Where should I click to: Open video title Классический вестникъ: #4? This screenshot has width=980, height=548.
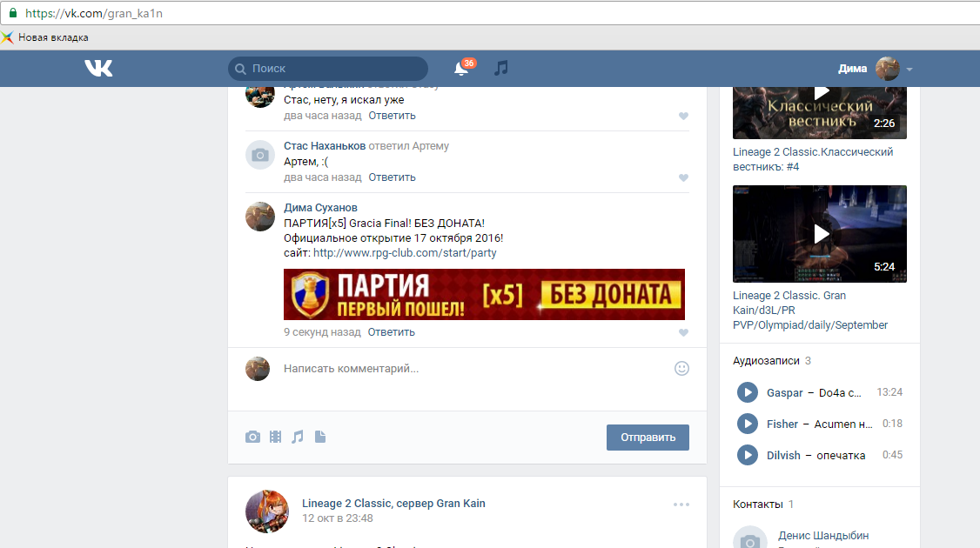pos(813,159)
